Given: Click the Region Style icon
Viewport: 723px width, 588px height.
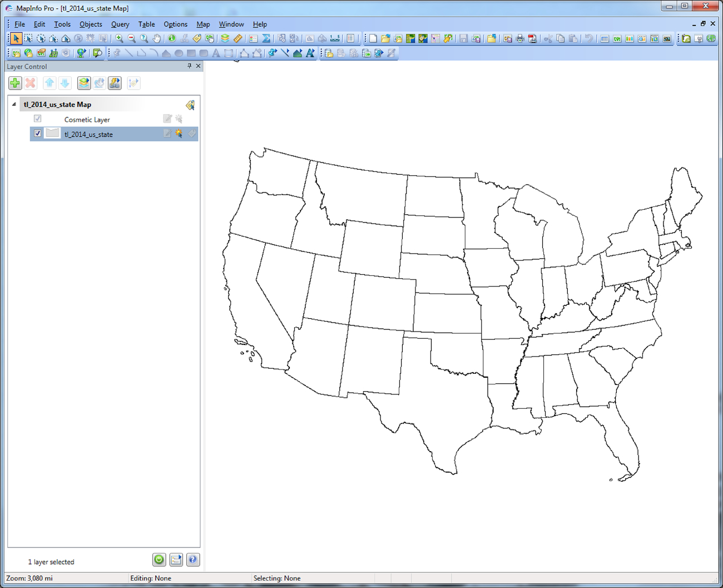Looking at the screenshot, I should click(298, 53).
